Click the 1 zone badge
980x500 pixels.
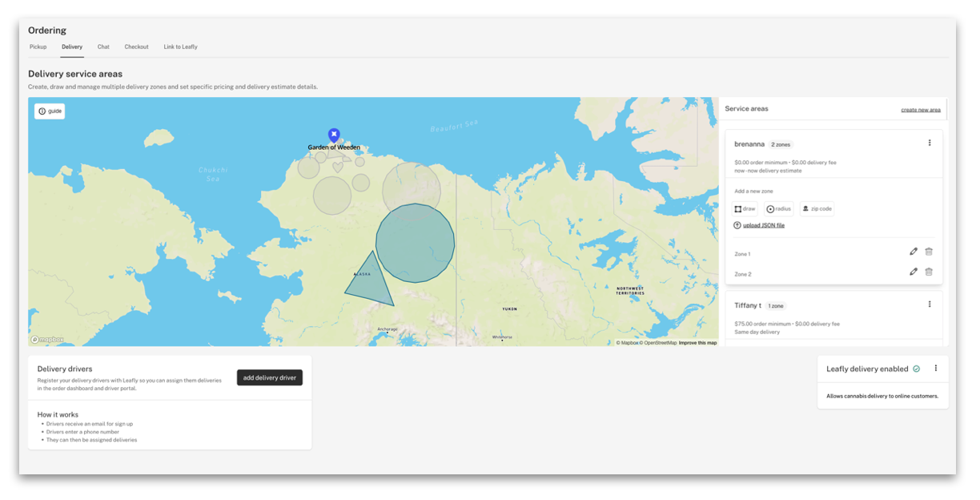(x=776, y=306)
